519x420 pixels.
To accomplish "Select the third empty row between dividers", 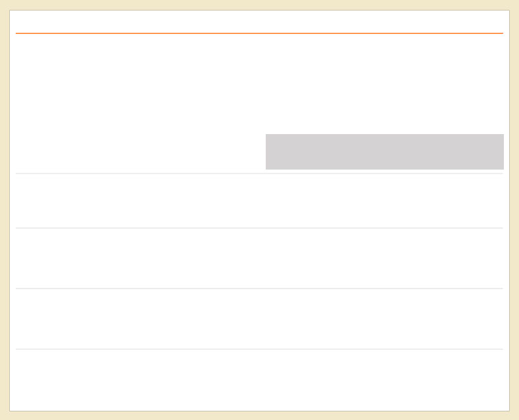I will point(259,319).
